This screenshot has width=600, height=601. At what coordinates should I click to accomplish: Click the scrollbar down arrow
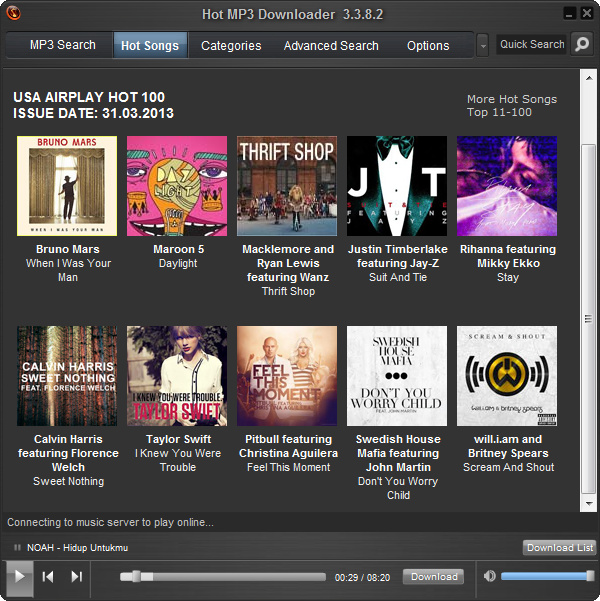click(588, 503)
